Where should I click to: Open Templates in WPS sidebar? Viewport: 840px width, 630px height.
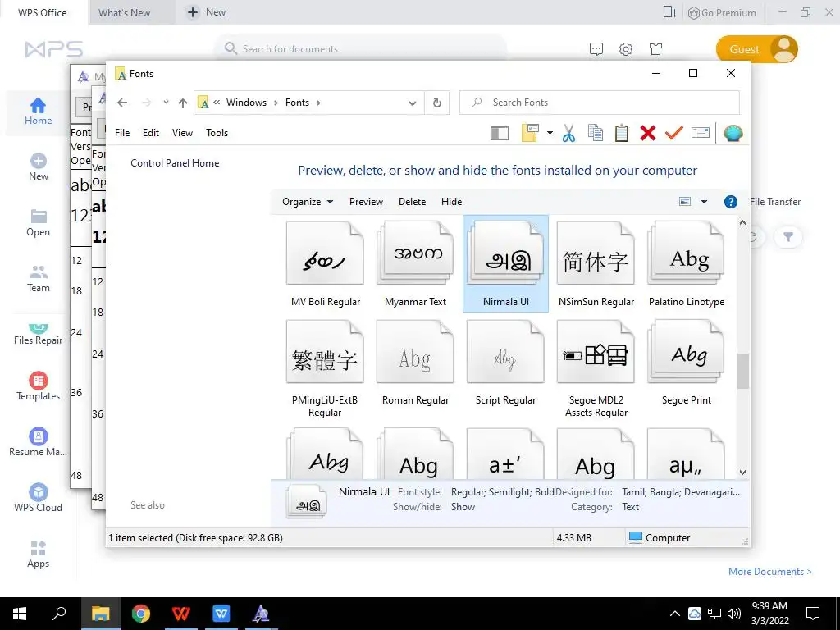(x=38, y=386)
